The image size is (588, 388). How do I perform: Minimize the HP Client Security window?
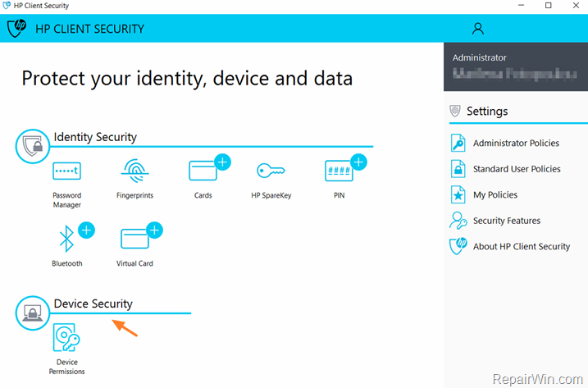(x=521, y=6)
